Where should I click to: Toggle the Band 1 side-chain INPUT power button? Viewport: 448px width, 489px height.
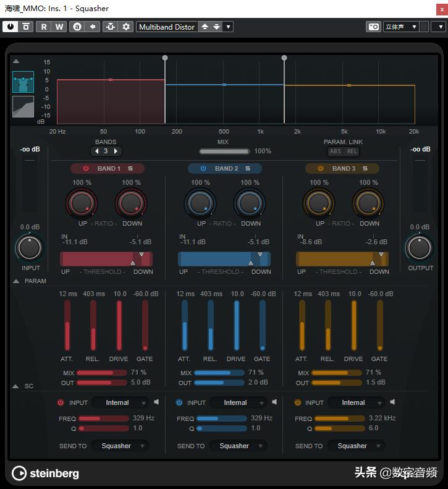coord(61,402)
